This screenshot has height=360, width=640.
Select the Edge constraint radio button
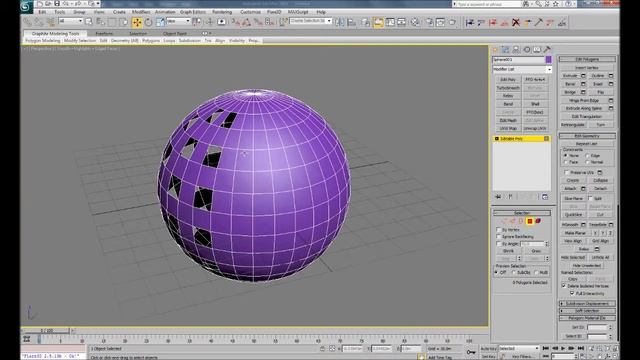click(588, 156)
